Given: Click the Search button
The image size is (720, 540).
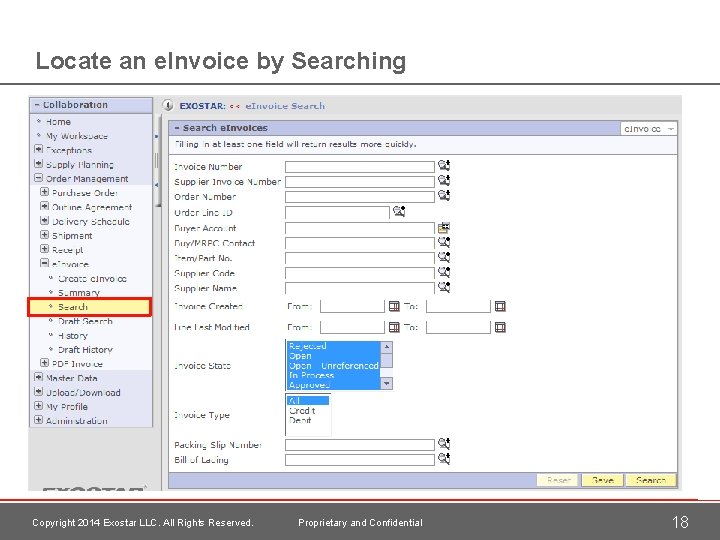Looking at the screenshot, I should 651,480.
